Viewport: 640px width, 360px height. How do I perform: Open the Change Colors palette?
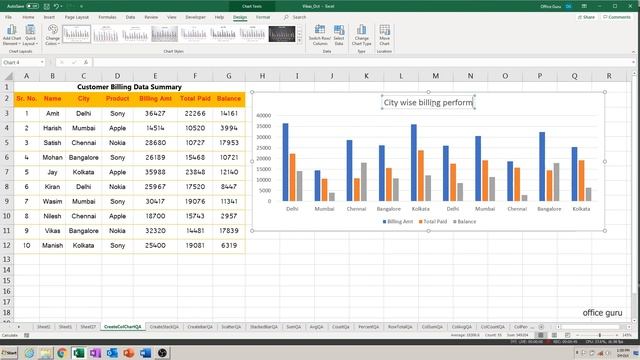(x=53, y=35)
